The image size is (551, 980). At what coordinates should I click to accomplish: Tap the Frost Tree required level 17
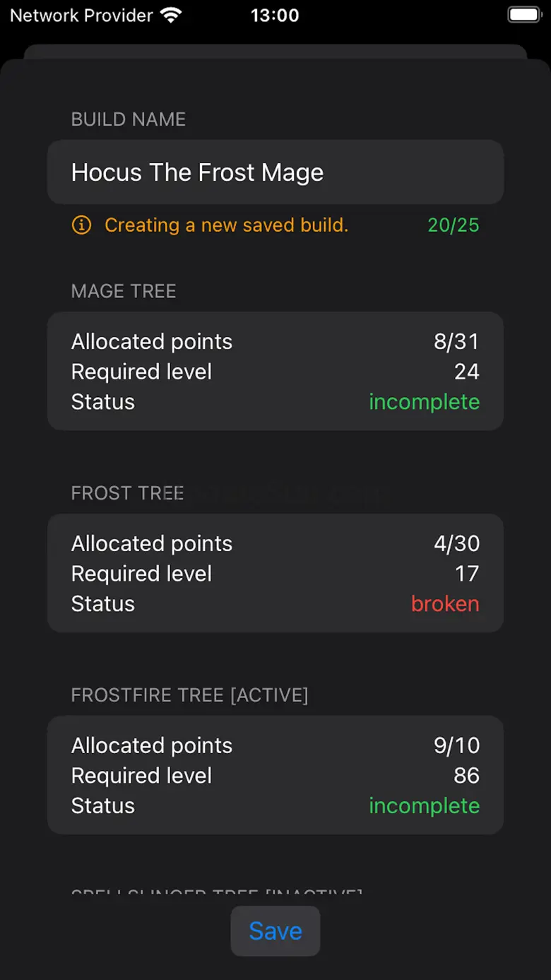pyautogui.click(x=467, y=574)
